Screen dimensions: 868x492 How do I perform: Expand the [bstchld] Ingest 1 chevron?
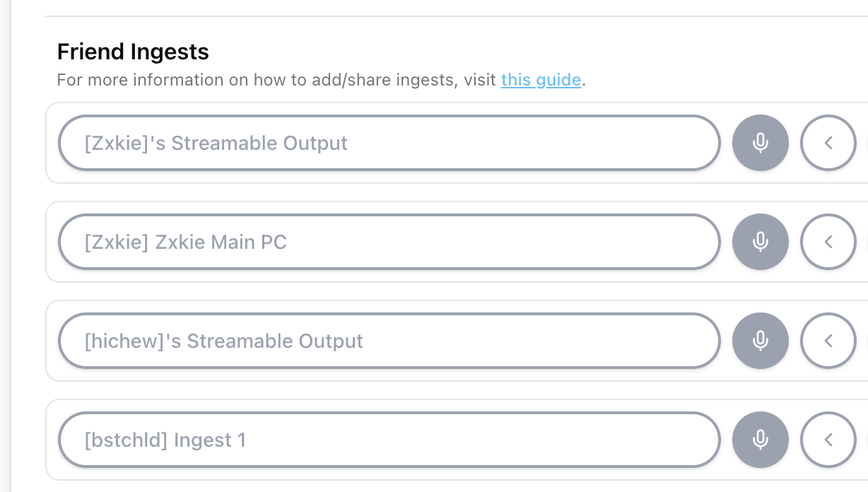(828, 440)
